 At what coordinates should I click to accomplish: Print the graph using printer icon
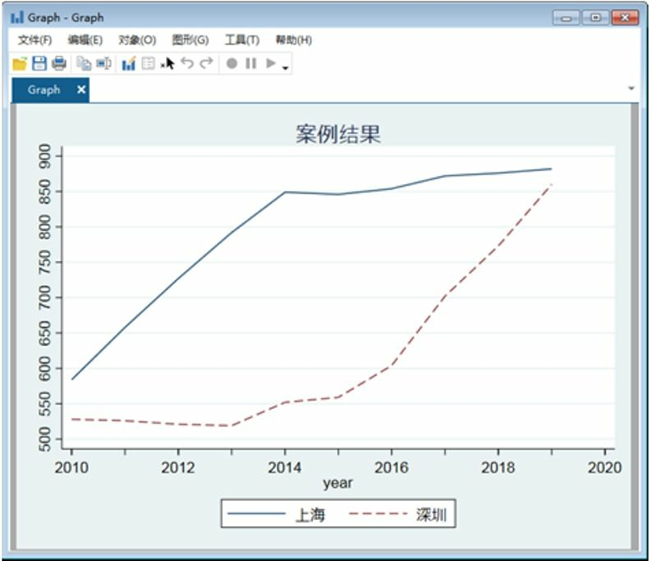[x=59, y=63]
